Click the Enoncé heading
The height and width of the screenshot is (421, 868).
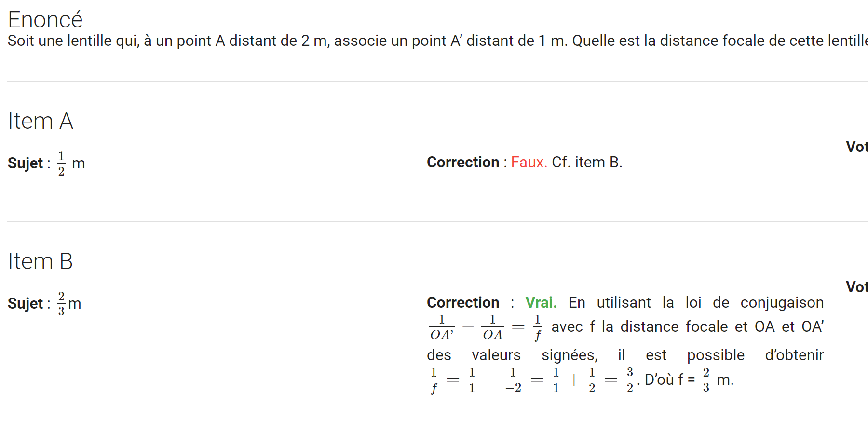(x=45, y=20)
